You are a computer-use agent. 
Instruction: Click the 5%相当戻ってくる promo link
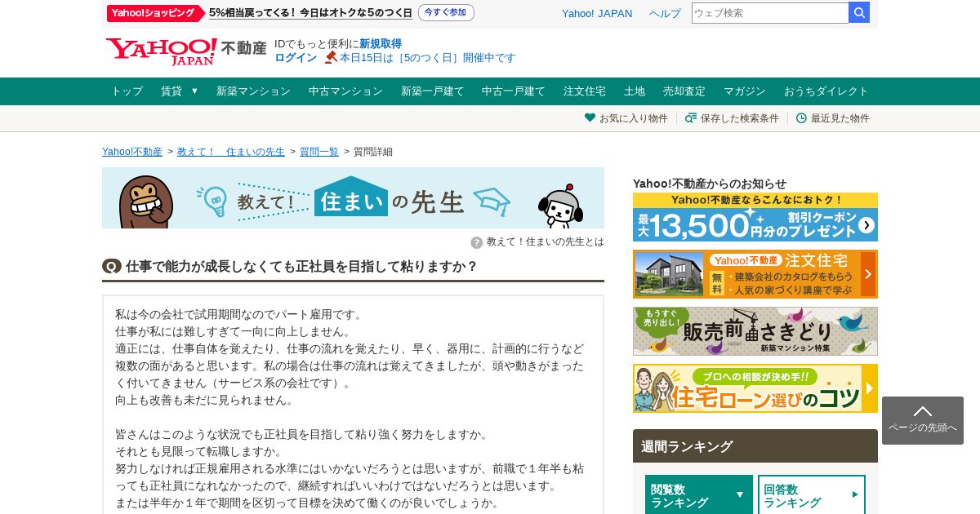[310, 13]
